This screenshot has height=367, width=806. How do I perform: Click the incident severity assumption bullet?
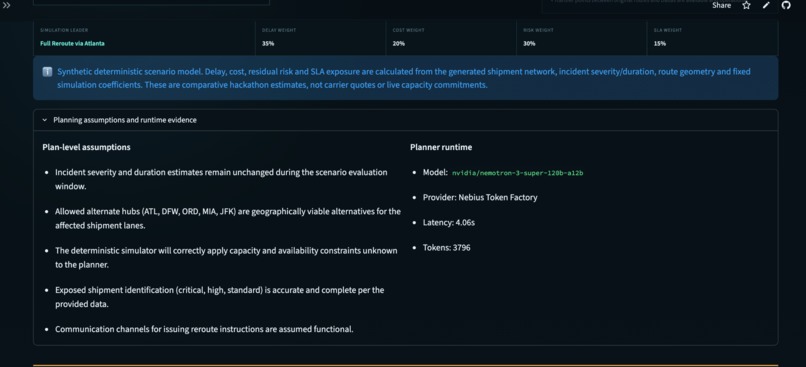[x=222, y=179]
